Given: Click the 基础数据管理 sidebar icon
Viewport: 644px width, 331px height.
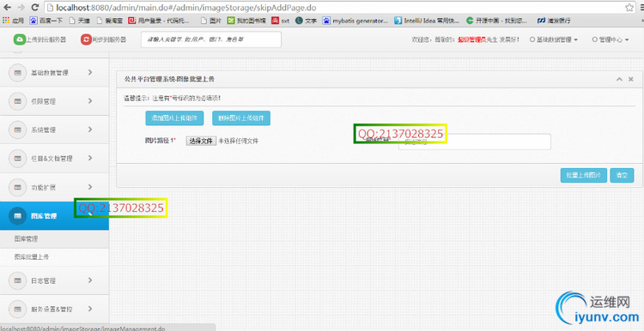Looking at the screenshot, I should click(x=18, y=73).
